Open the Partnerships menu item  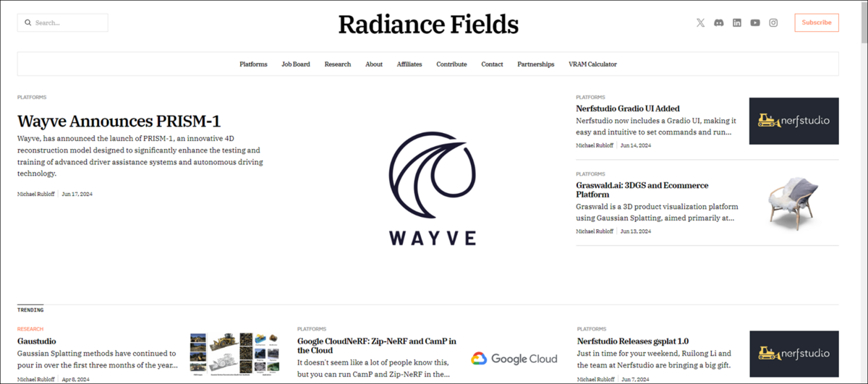tap(536, 64)
